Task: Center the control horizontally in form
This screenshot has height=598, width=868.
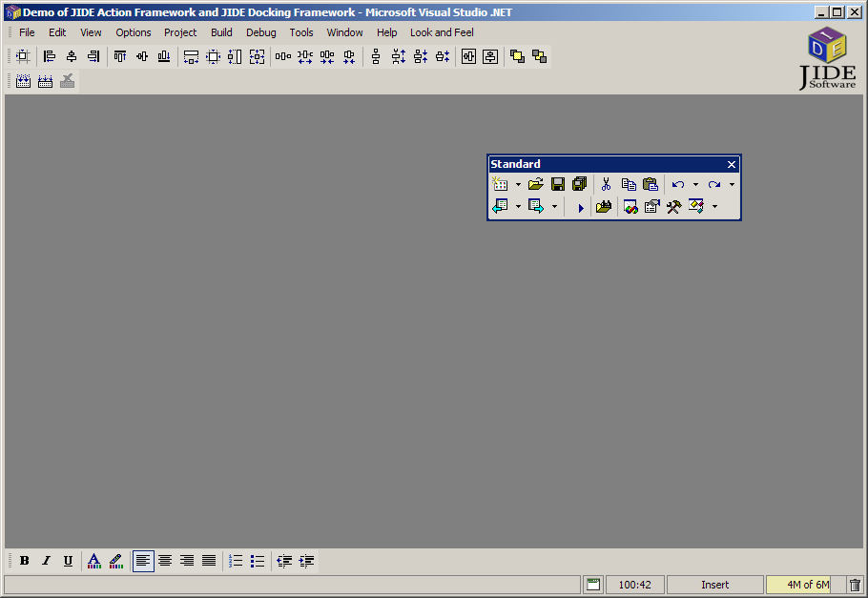Action: (x=468, y=56)
